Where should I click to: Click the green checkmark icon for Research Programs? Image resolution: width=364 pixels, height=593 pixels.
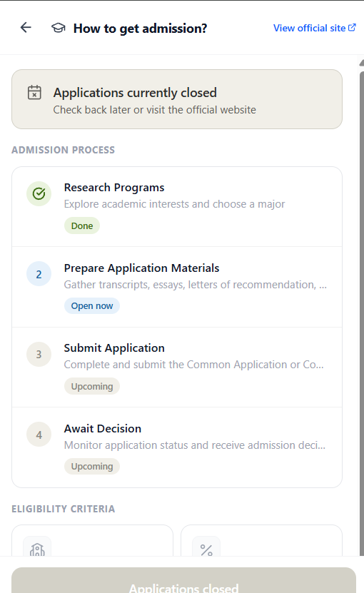click(39, 193)
